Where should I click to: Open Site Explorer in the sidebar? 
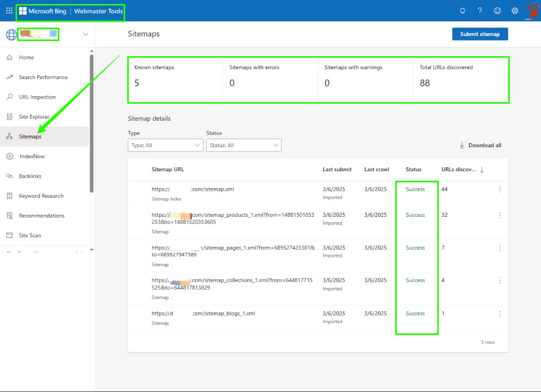tap(44, 117)
